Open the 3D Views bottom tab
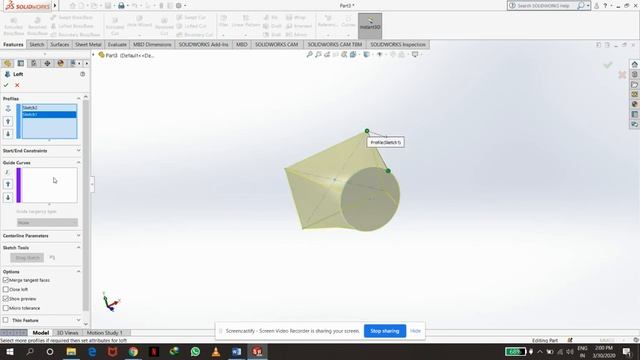The height and width of the screenshot is (360, 640). [x=67, y=333]
